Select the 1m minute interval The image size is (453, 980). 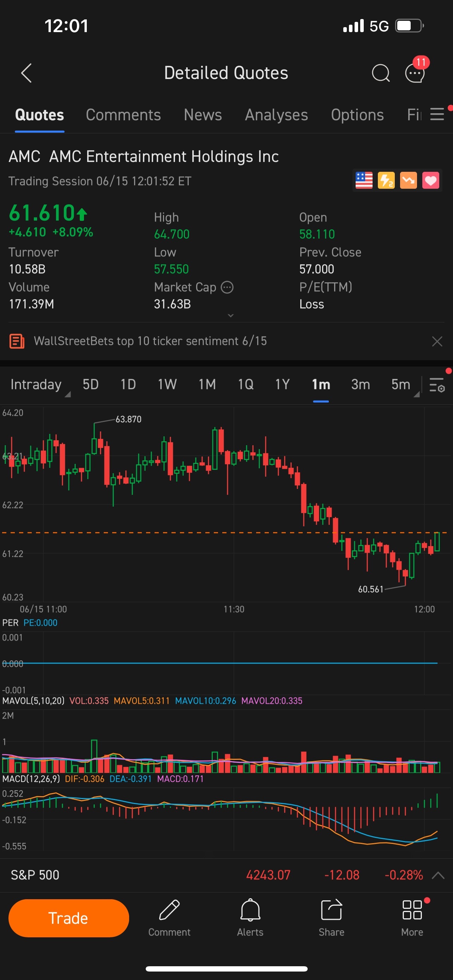tap(321, 384)
